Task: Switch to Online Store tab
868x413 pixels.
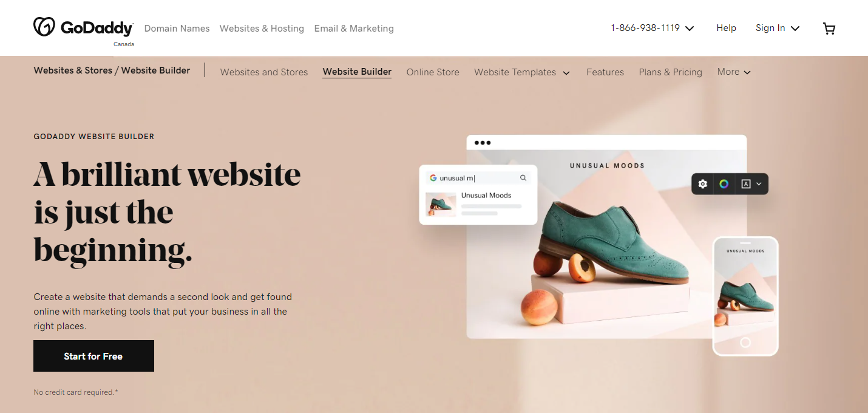Action: coord(433,72)
